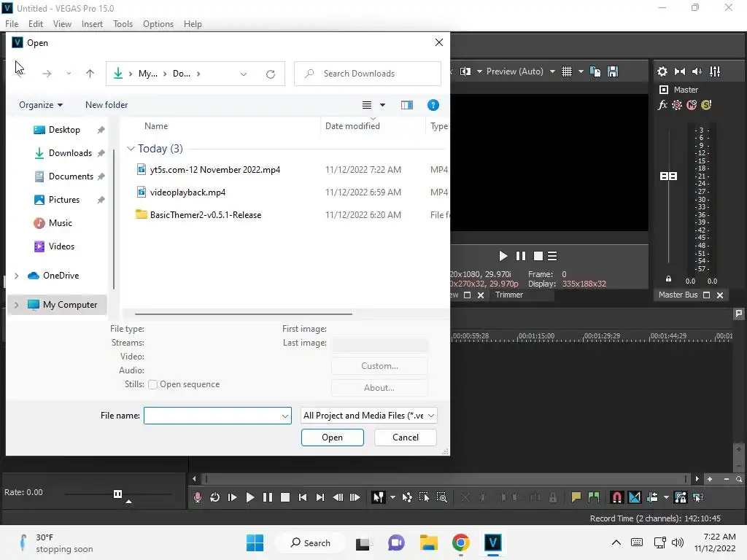Click New folder in Open dialog
The image size is (747, 560).
point(107,105)
